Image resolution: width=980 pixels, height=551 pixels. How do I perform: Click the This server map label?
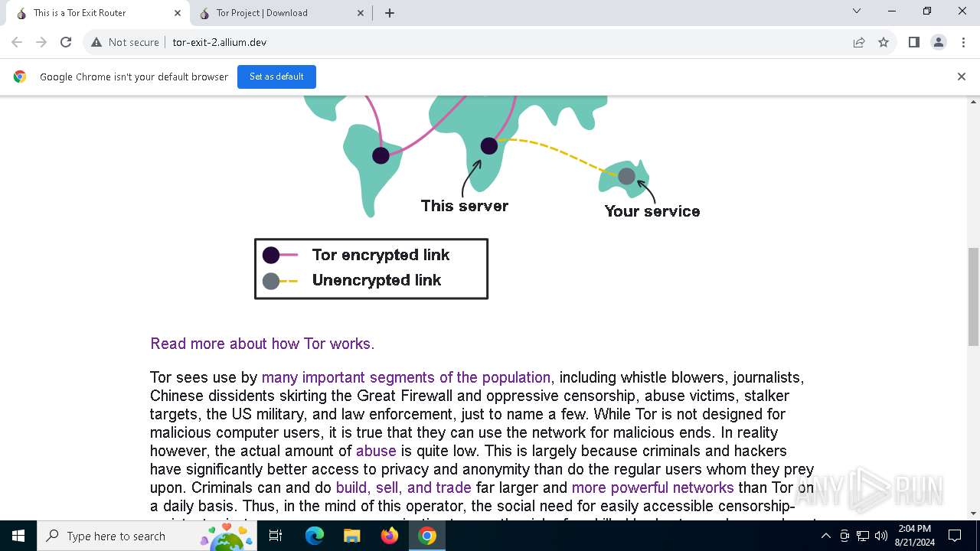coord(464,206)
